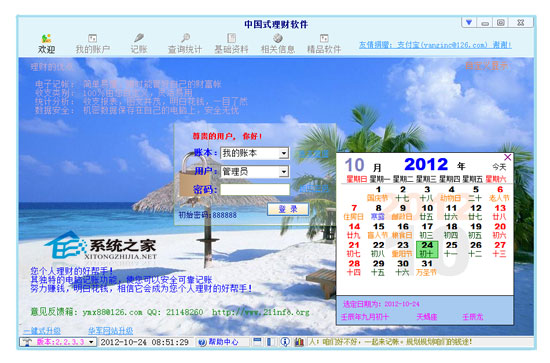
Task: Open the title bar dropdown triangle menu
Action: click(469, 23)
